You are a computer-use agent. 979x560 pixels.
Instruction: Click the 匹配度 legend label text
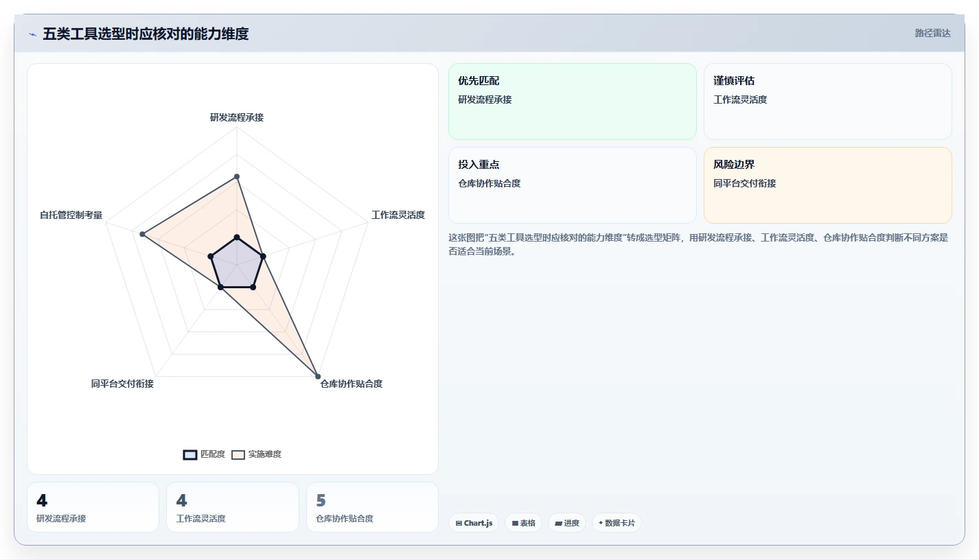coord(213,454)
